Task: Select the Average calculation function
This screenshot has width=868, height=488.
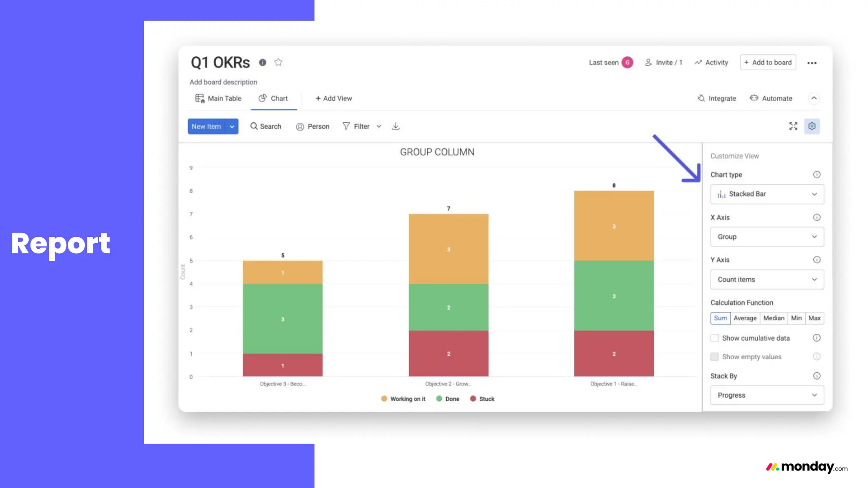Action: pyautogui.click(x=745, y=318)
